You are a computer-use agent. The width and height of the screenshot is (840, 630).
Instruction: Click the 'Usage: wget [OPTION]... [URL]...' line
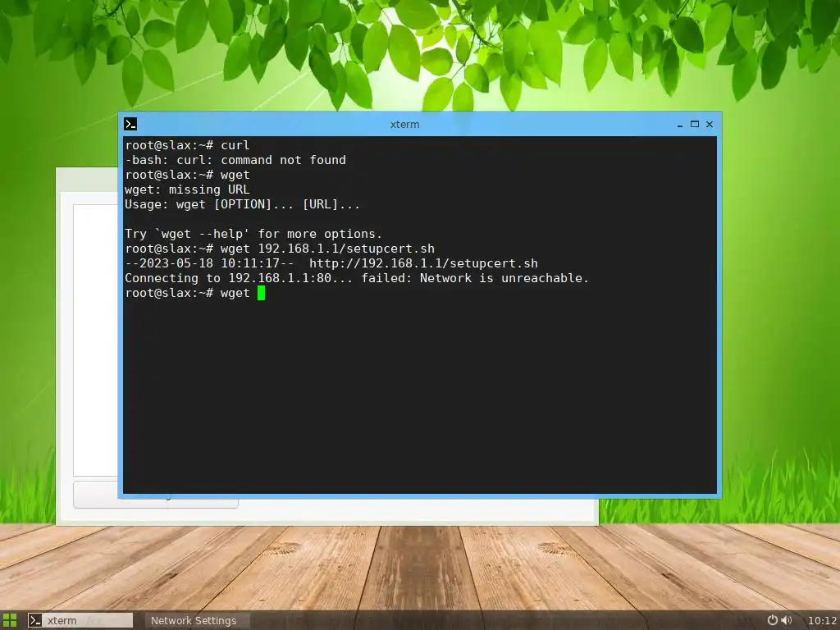click(243, 204)
